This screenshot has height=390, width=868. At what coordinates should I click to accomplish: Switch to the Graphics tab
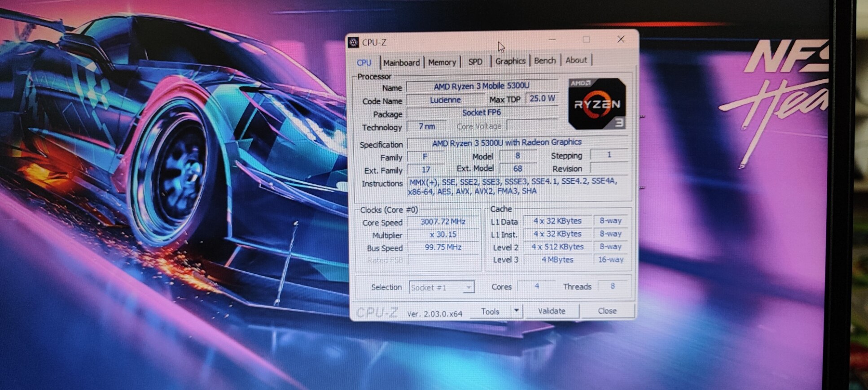point(510,61)
